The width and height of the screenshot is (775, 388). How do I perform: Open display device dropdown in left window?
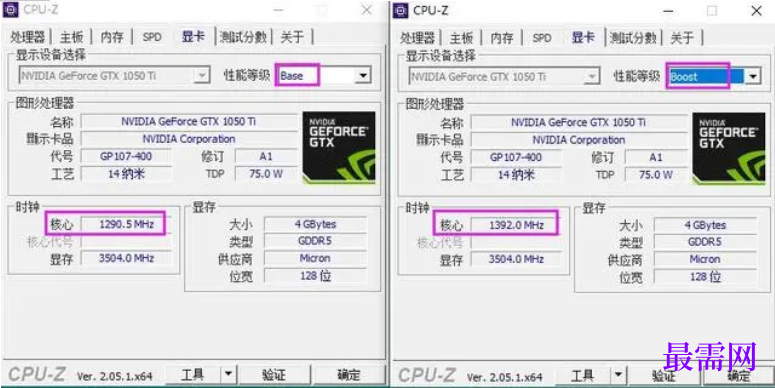[202, 76]
